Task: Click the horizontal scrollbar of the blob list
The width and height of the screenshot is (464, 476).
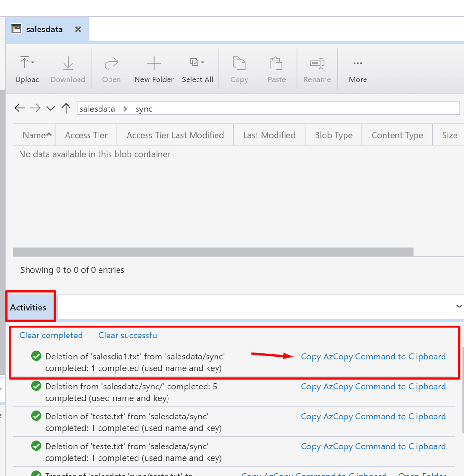Action: tap(214, 251)
